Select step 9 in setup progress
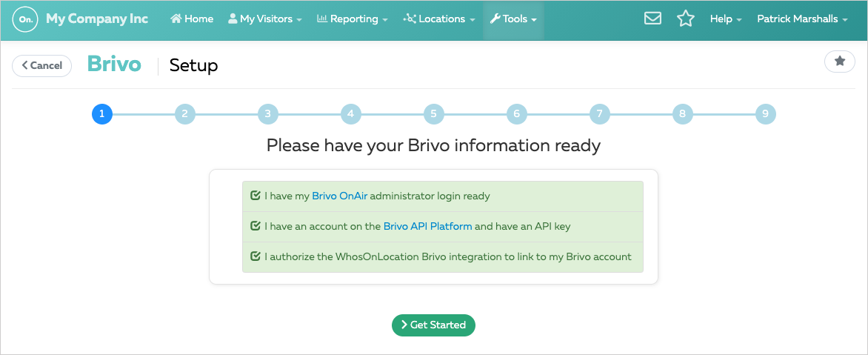 pyautogui.click(x=766, y=114)
